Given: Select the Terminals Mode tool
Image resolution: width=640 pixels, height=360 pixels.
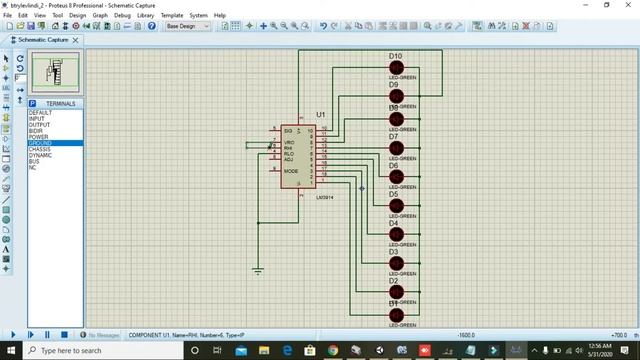Looking at the screenshot, I should click(6, 129).
